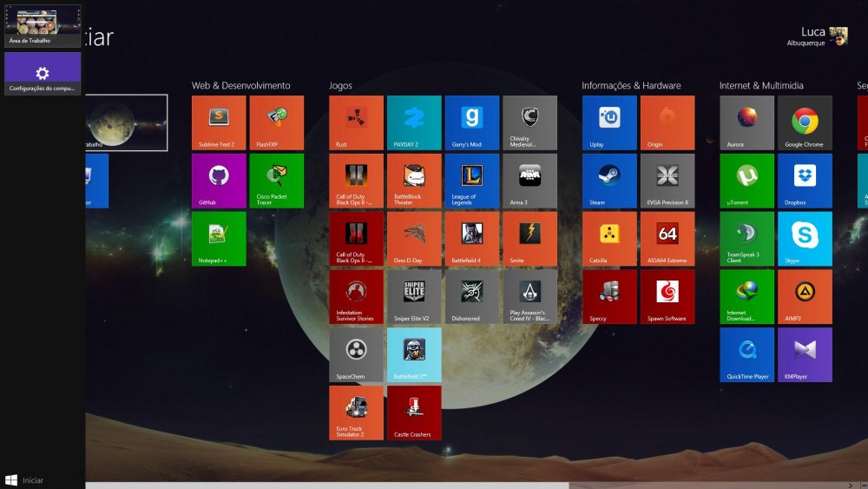
Task: Switch to Área de Trabalho thumbnail
Action: 43,25
